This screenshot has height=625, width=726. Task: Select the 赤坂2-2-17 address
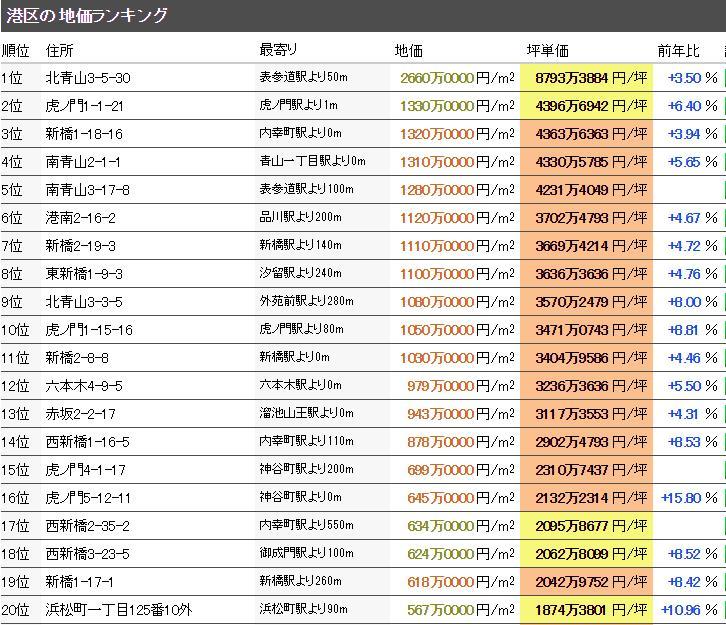click(81, 414)
